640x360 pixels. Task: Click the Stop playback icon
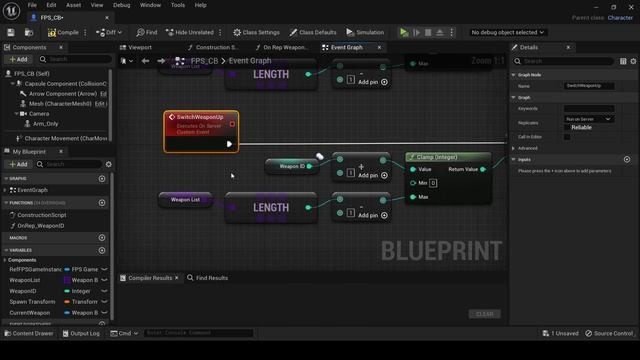pos(428,32)
